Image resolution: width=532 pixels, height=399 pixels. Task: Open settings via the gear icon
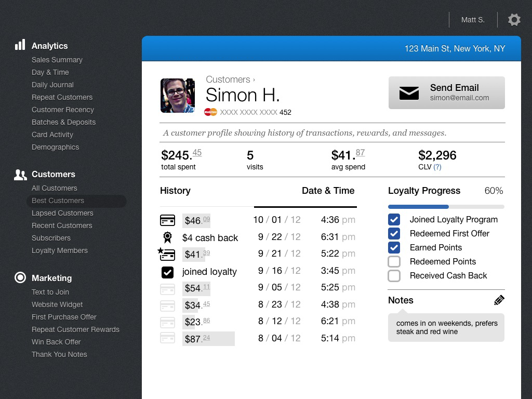pyautogui.click(x=514, y=20)
